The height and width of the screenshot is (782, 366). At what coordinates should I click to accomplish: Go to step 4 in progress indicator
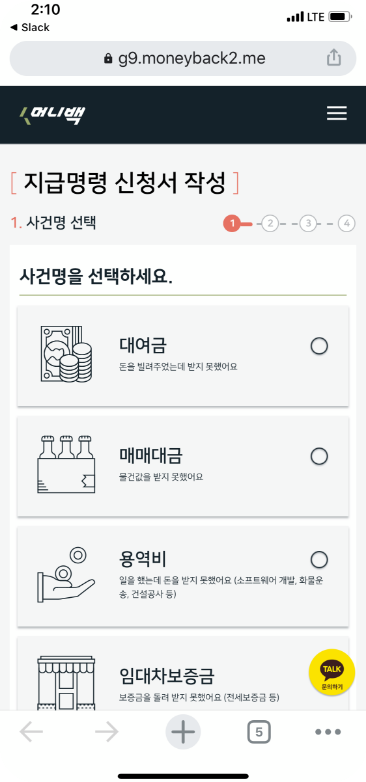pyautogui.click(x=347, y=223)
